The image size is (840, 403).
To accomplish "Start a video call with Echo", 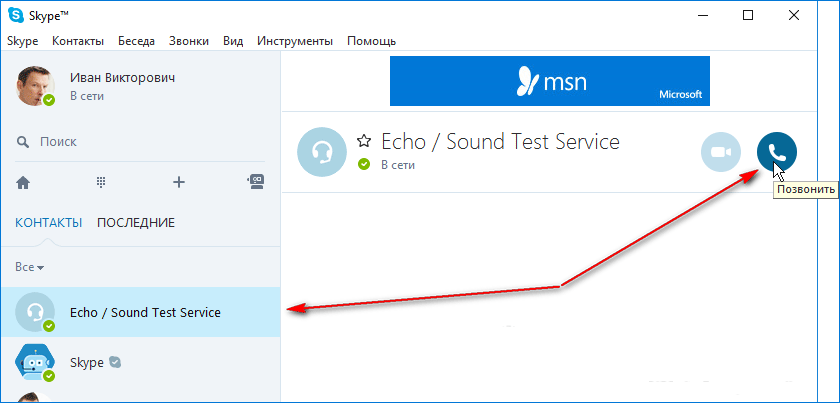I will [x=721, y=152].
